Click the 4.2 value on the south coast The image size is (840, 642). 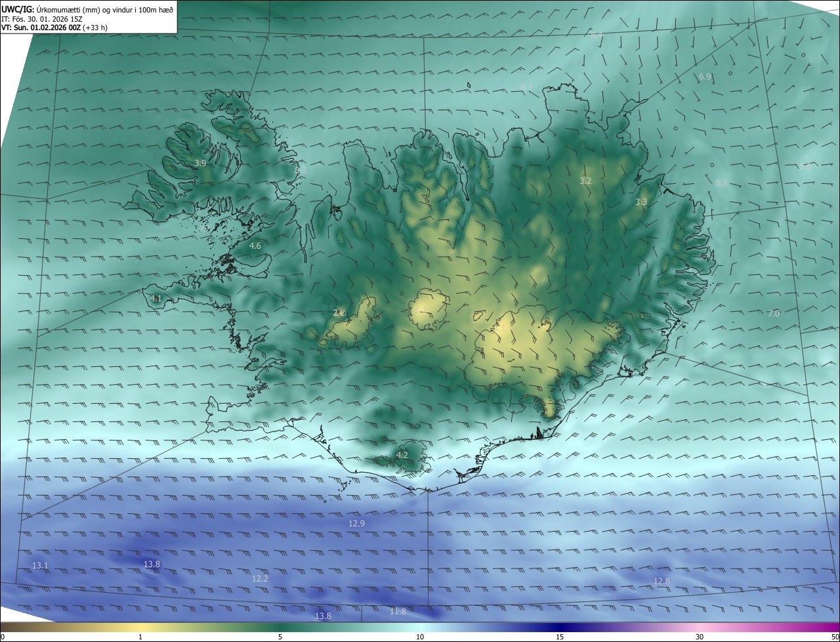tap(402, 455)
